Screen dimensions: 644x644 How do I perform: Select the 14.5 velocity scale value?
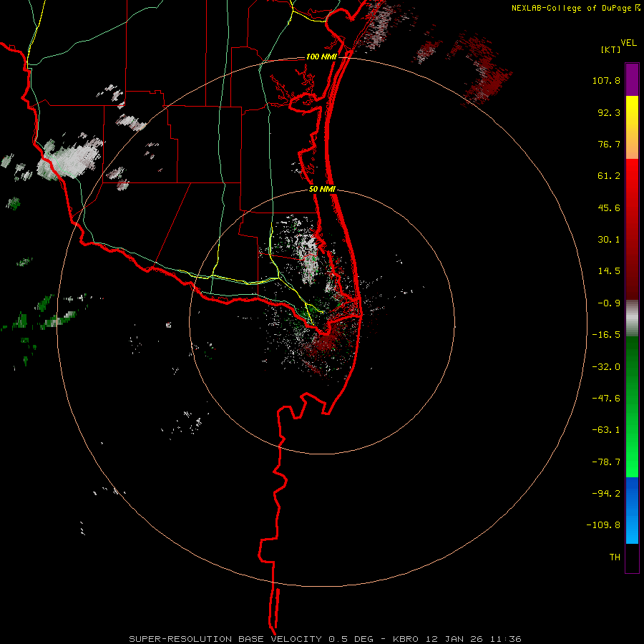pos(609,271)
